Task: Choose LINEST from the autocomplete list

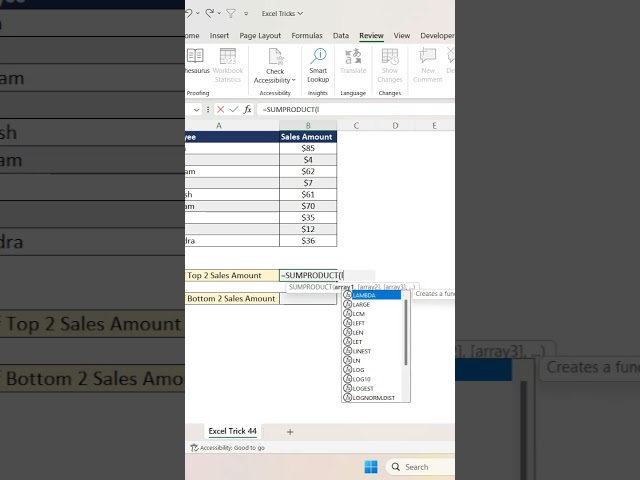Action: 372,351
